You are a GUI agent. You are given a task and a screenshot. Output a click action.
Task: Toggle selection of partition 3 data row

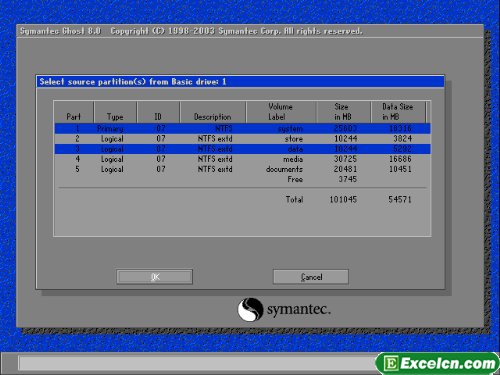click(x=242, y=149)
